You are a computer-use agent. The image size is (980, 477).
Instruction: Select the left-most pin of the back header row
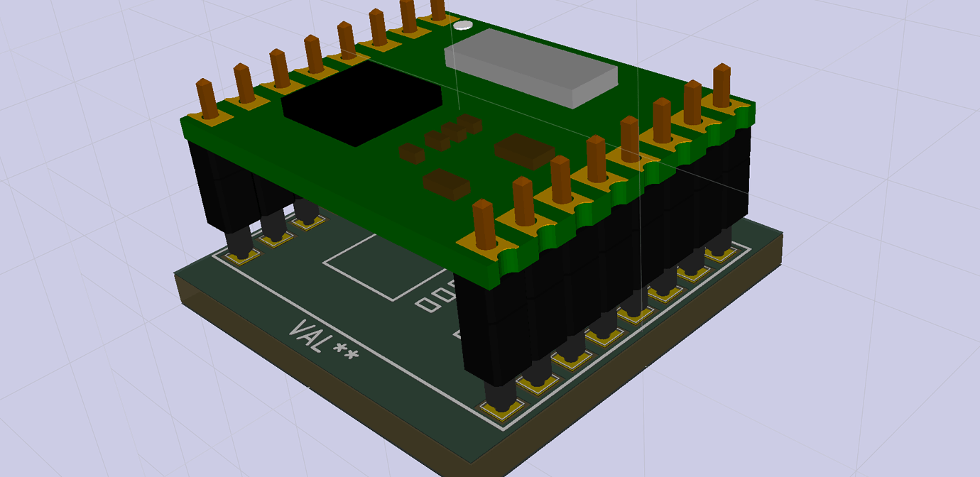click(207, 99)
